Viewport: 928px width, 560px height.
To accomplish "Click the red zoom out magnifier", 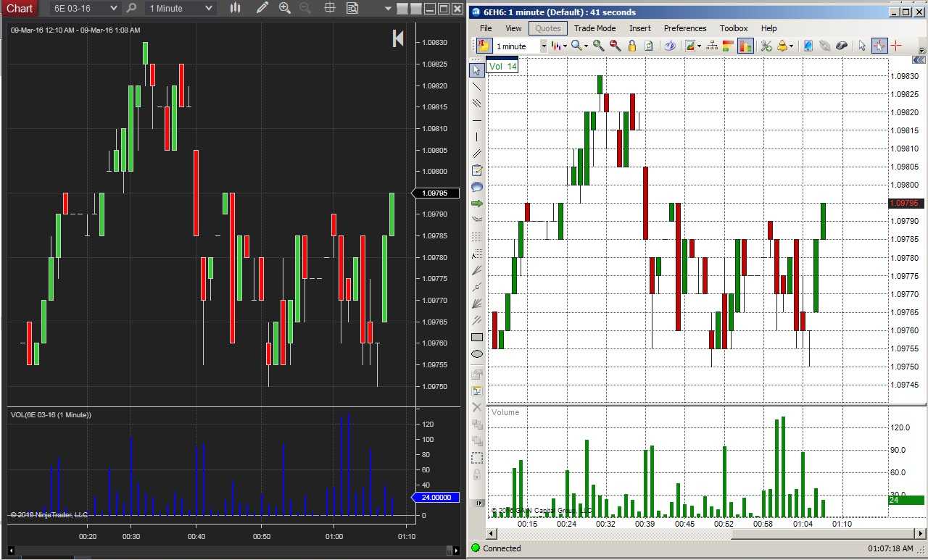I will coord(615,46).
